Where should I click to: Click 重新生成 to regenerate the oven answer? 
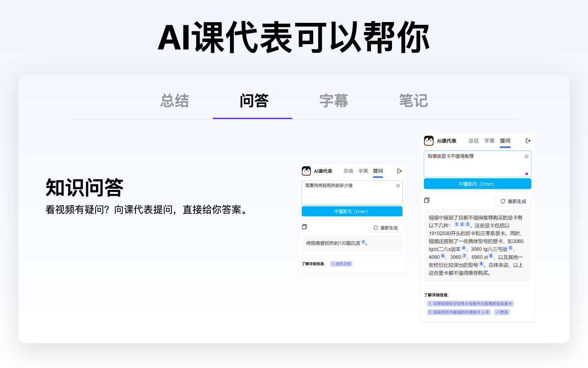click(385, 227)
